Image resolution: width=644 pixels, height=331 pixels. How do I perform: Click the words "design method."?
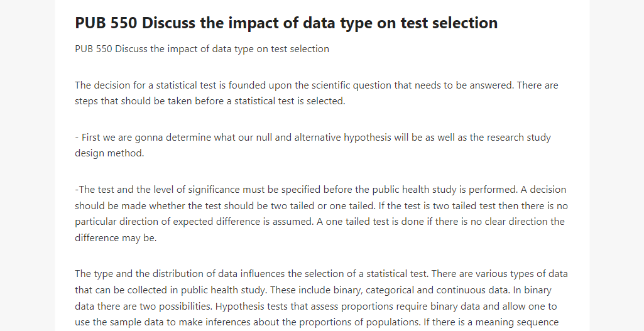click(109, 153)
